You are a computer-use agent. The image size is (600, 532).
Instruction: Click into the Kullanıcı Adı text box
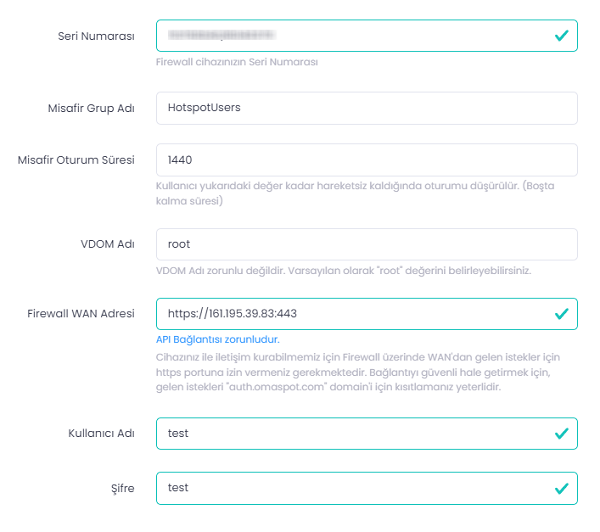click(350, 433)
